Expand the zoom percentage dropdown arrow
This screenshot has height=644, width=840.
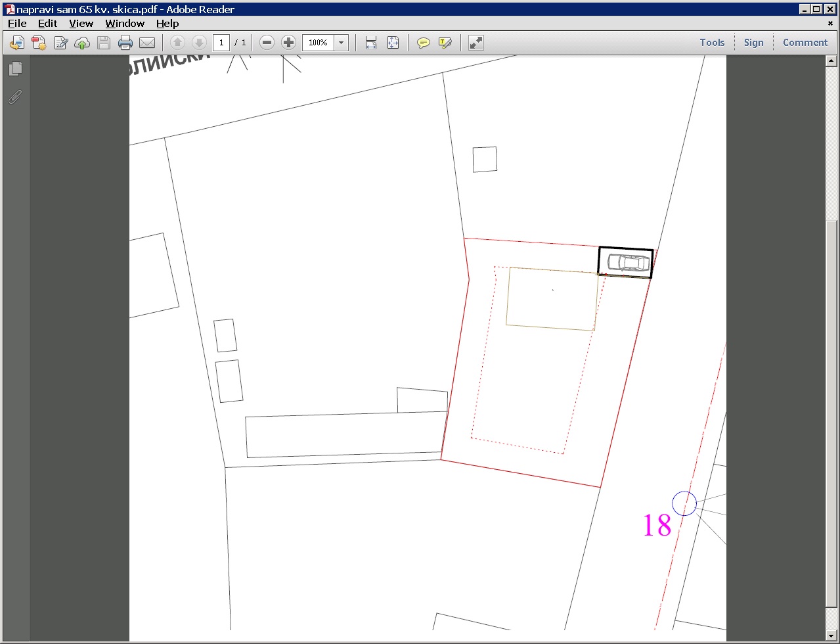(342, 43)
